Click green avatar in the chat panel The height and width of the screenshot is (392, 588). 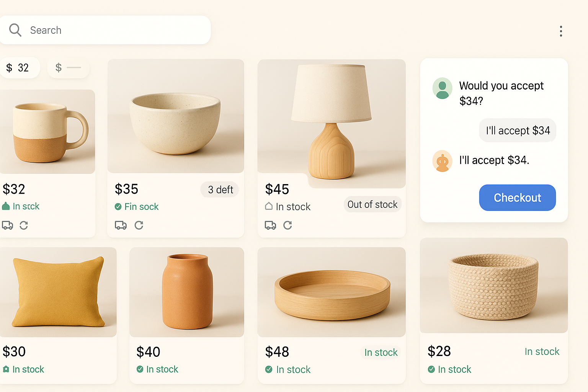point(442,88)
